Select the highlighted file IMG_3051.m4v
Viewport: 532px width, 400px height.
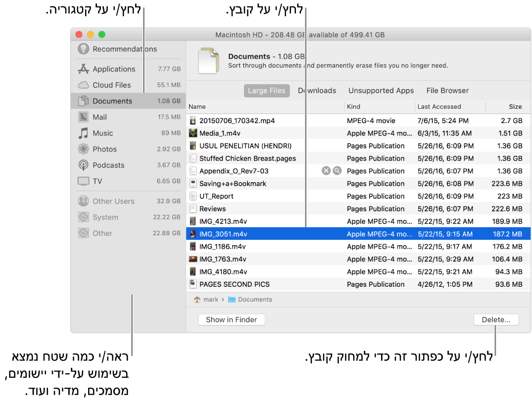358,233
